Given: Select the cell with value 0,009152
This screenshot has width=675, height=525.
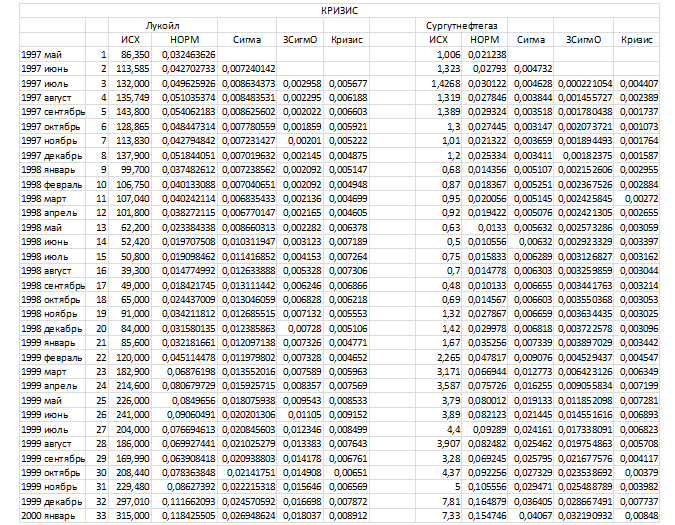Looking at the screenshot, I should (x=347, y=415).
